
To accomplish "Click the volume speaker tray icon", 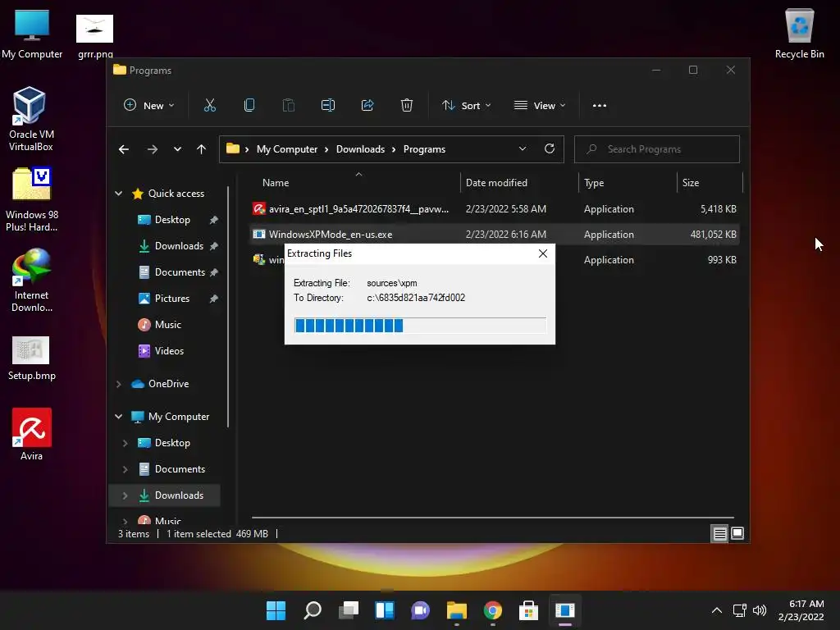I will tap(759, 610).
